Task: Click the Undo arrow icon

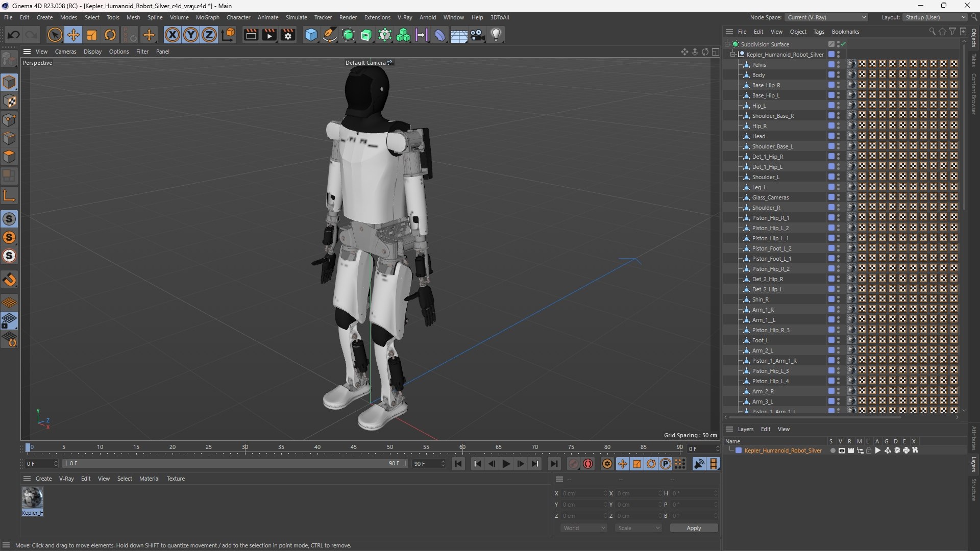Action: [x=14, y=35]
